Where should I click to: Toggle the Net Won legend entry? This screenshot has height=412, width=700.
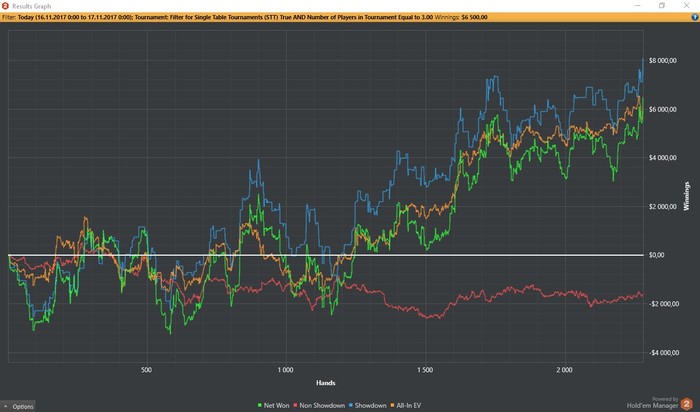[274, 405]
